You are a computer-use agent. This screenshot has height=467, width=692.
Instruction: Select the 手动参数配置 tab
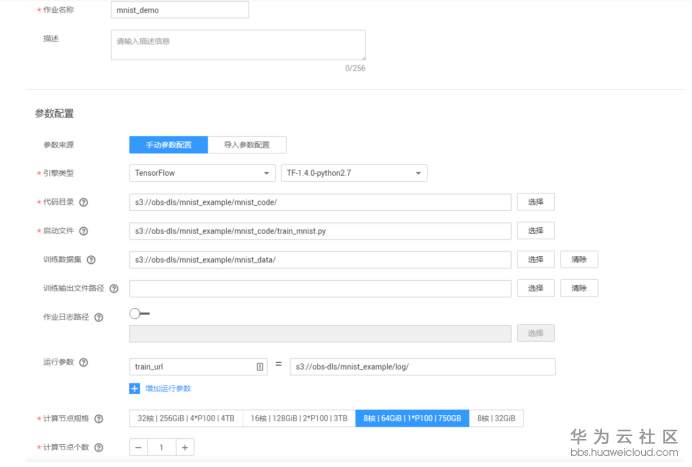coord(169,145)
